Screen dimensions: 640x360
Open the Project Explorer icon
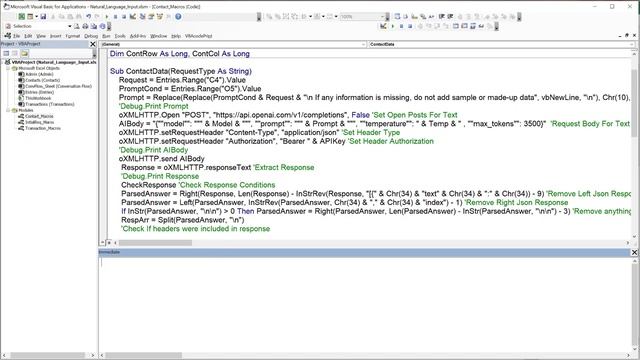pos(142,17)
